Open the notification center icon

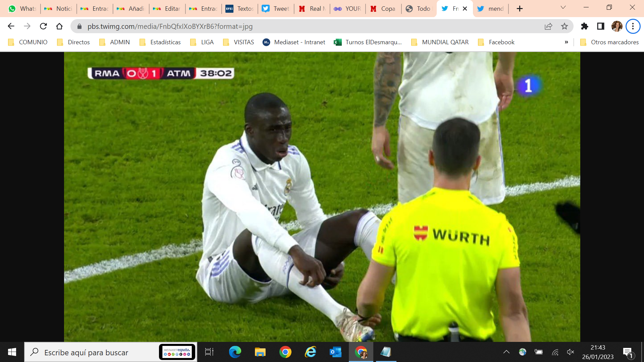point(628,352)
